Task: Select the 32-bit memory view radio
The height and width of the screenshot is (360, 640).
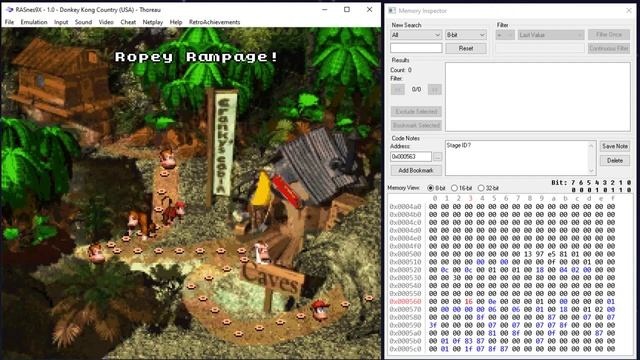Action: pyautogui.click(x=481, y=188)
